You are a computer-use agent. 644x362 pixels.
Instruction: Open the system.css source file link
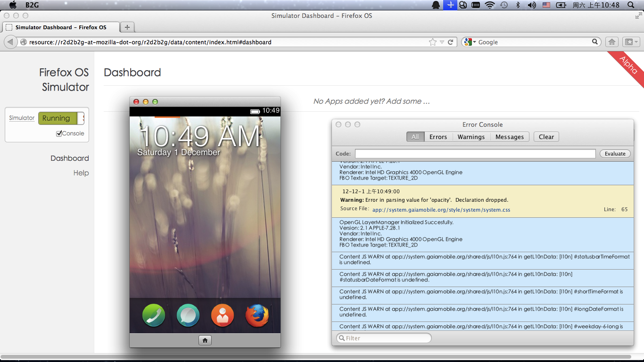pos(441,210)
